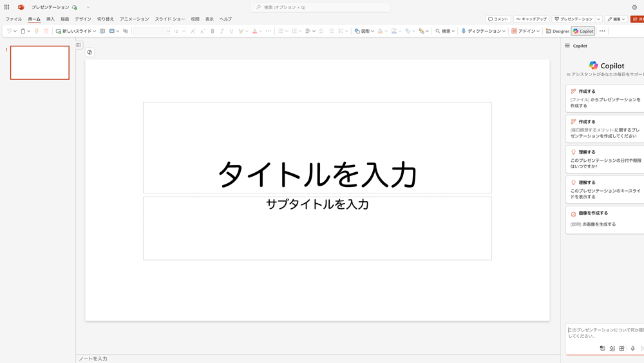Select the slide 1 thumbnail
Viewport: 644px width, 363px height.
(x=40, y=63)
